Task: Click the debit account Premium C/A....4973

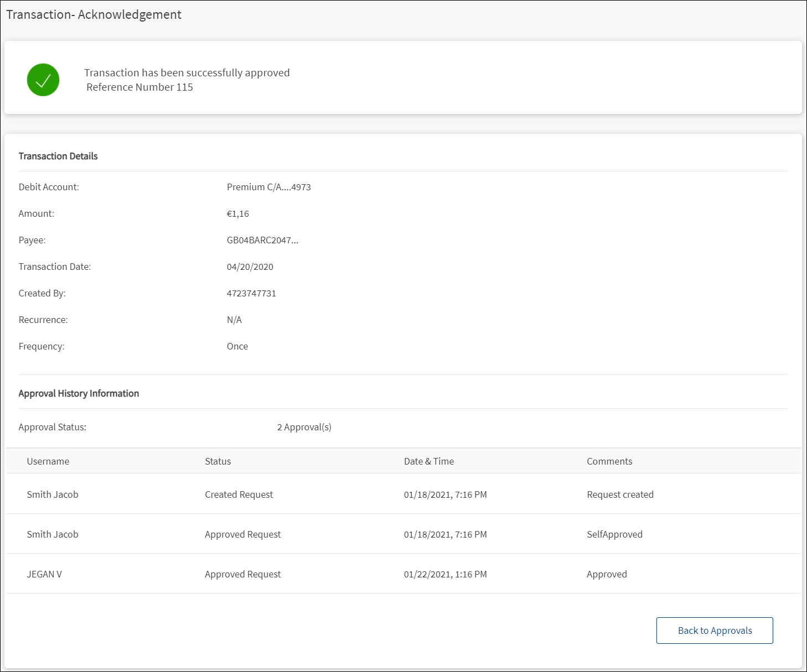Action: (269, 187)
